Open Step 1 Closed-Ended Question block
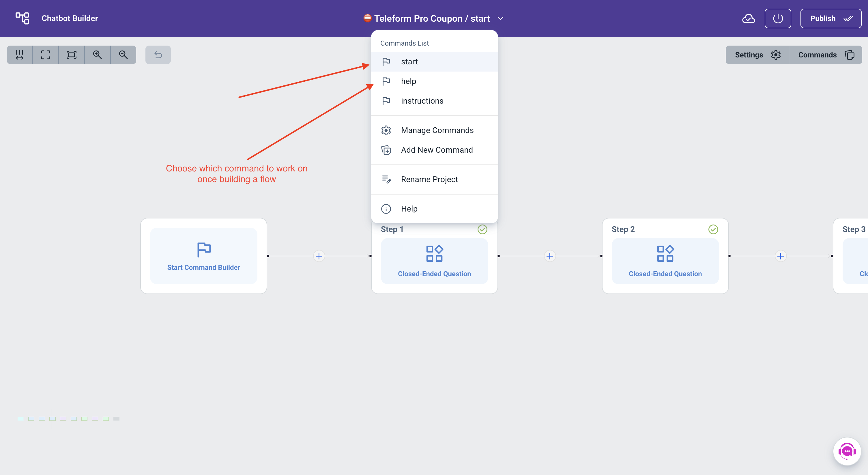Screen dimensions: 868x475 pyautogui.click(x=434, y=261)
